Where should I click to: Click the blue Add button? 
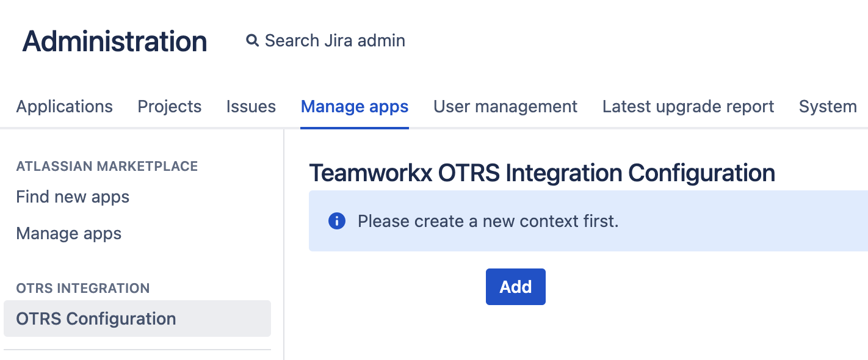516,287
